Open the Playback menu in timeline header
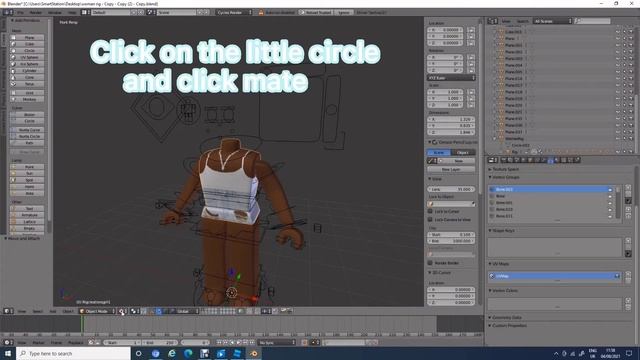The image size is (640, 360). coord(76,342)
